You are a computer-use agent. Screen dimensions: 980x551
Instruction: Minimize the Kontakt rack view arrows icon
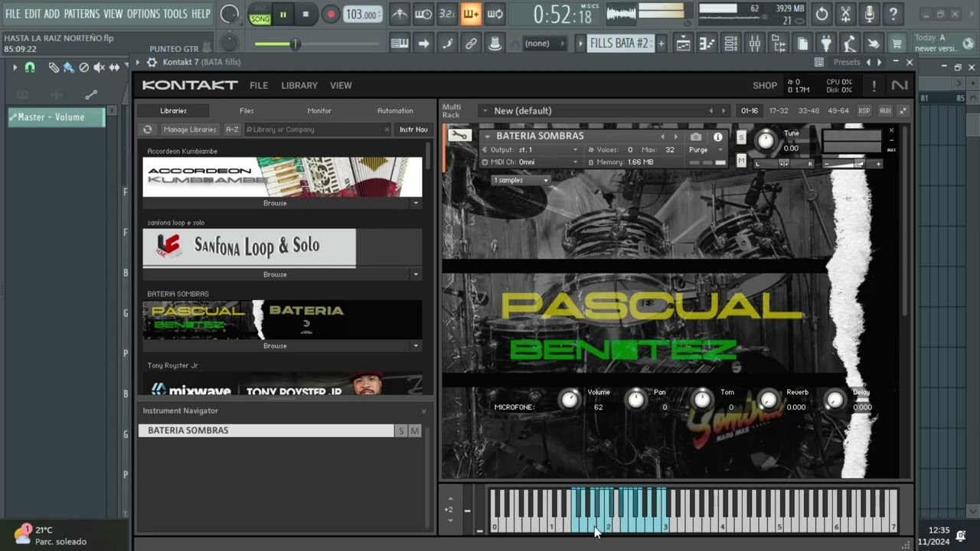pyautogui.click(x=903, y=111)
